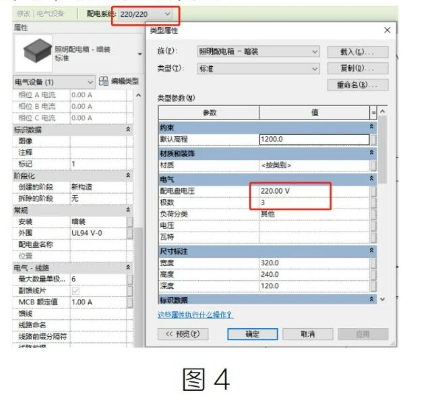The height and width of the screenshot is (401, 436).
Task: Collapse the 常规 group in Properties panel
Action: pyautogui.click(x=128, y=210)
